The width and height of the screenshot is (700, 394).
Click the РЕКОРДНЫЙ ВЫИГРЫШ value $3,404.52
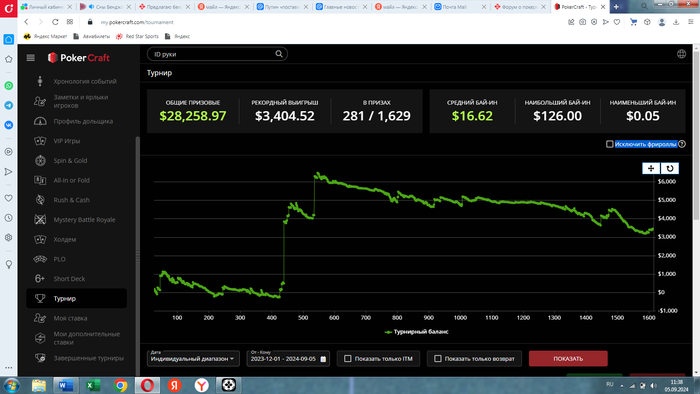tap(285, 116)
